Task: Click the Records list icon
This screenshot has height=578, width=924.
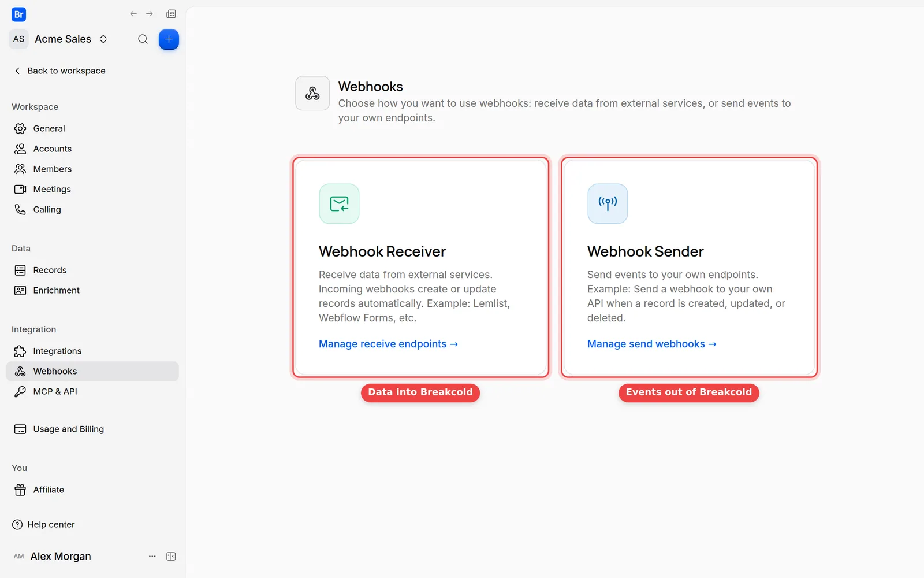Action: 20,270
